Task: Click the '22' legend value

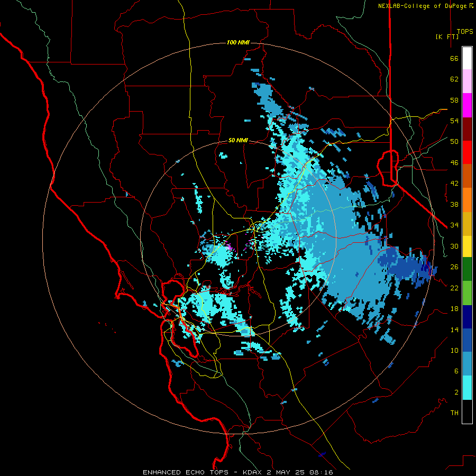Action: point(454,288)
